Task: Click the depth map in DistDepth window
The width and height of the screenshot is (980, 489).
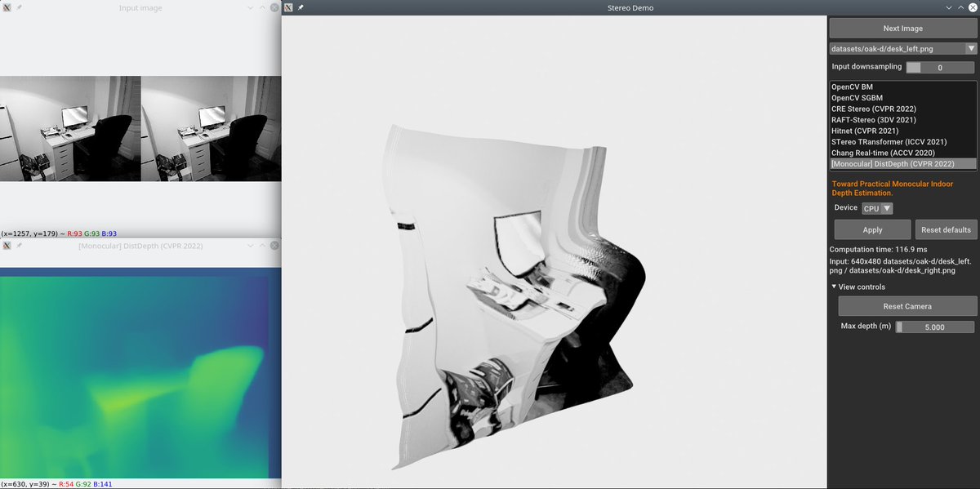Action: point(140,372)
